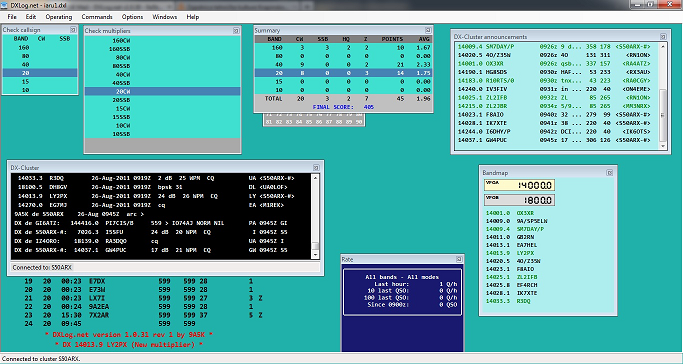
Task: Close the Summary panel
Action: tap(428, 30)
